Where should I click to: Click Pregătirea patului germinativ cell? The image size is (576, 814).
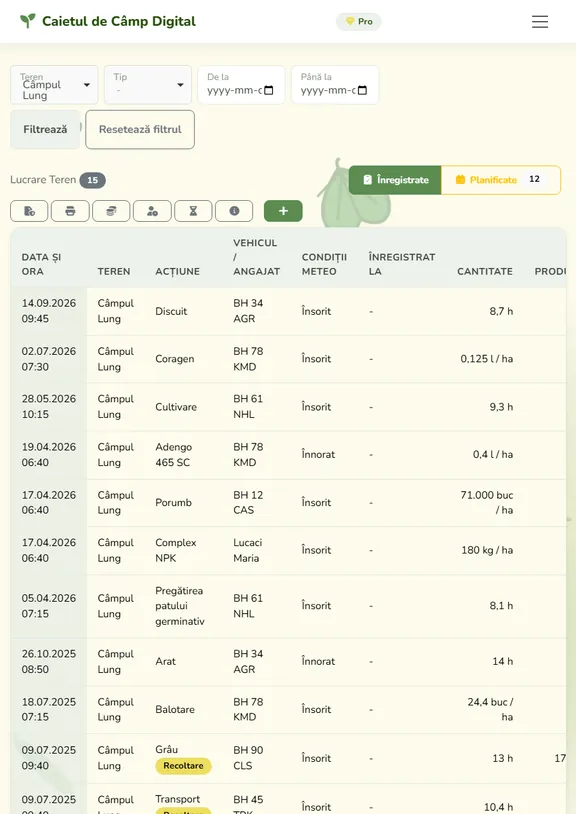(180, 606)
